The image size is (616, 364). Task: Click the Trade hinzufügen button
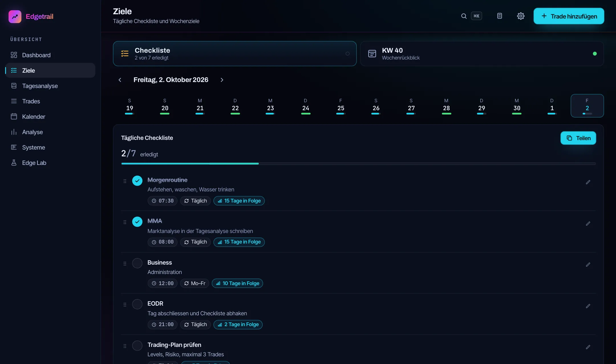click(569, 16)
